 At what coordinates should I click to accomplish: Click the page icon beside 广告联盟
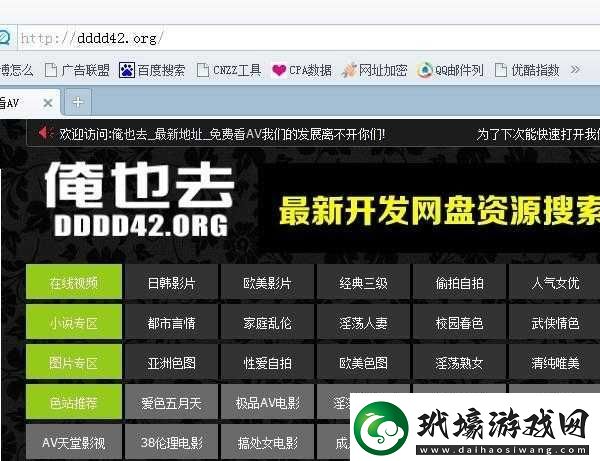tap(51, 70)
